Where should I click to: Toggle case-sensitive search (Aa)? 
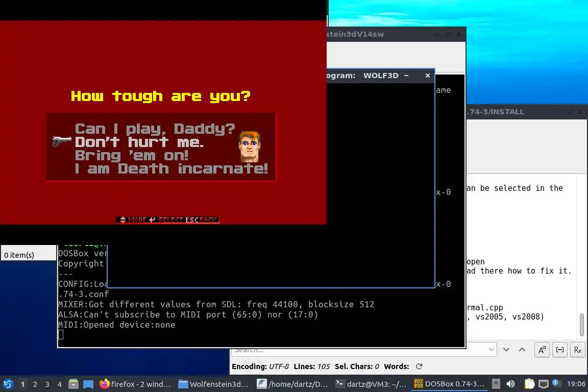click(x=542, y=350)
